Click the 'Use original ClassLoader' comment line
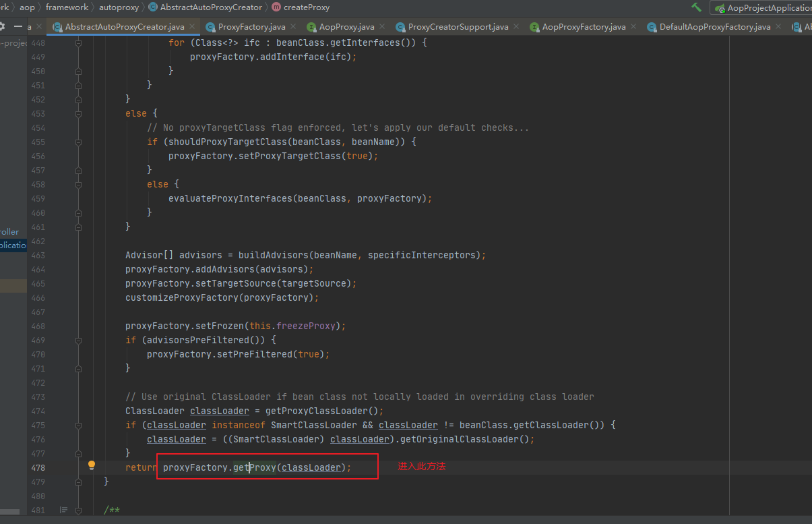 coord(360,397)
